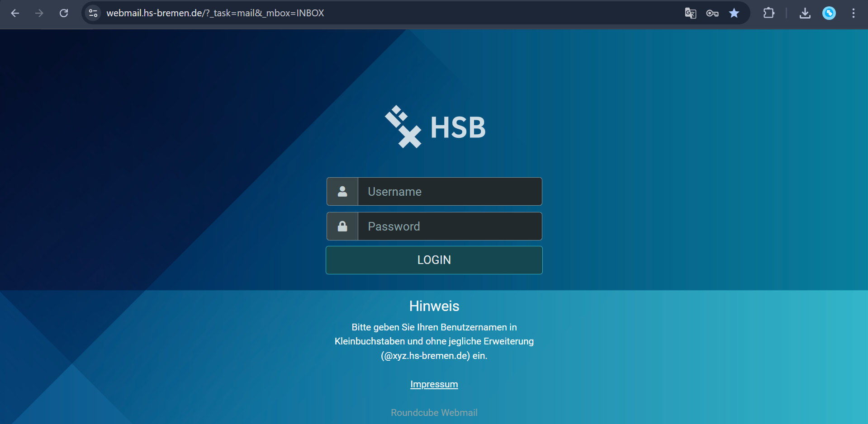Click the saved passwords key icon
Viewport: 868px width, 424px height.
712,13
